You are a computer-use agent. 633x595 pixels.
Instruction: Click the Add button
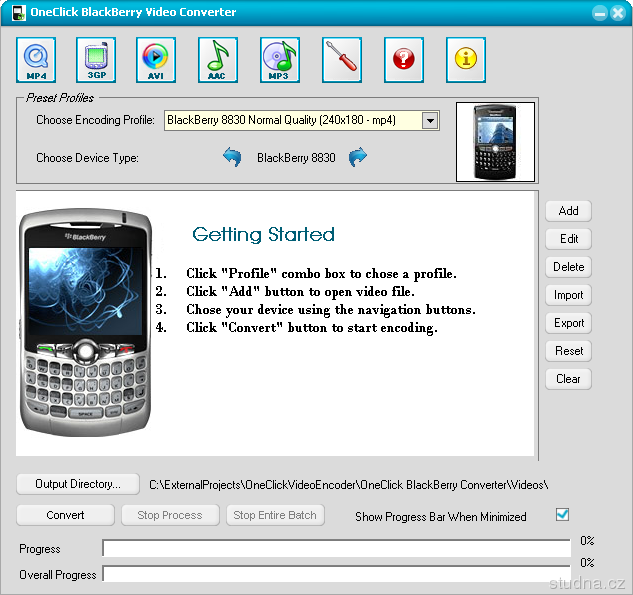tap(568, 211)
